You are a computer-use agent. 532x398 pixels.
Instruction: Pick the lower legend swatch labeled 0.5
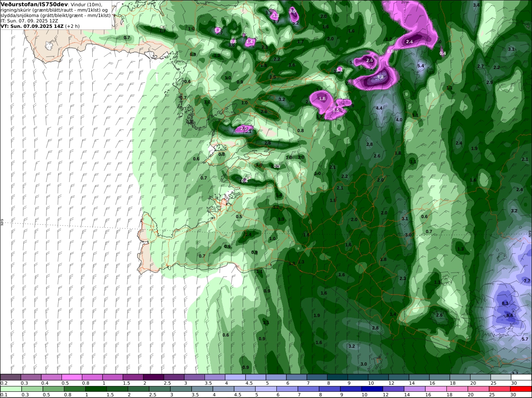(x=53, y=389)
